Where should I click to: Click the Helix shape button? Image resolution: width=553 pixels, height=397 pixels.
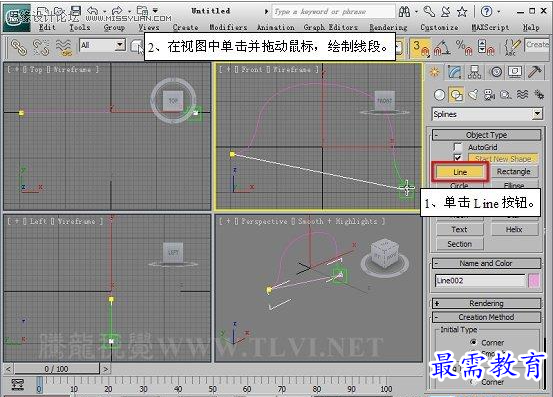click(x=514, y=229)
